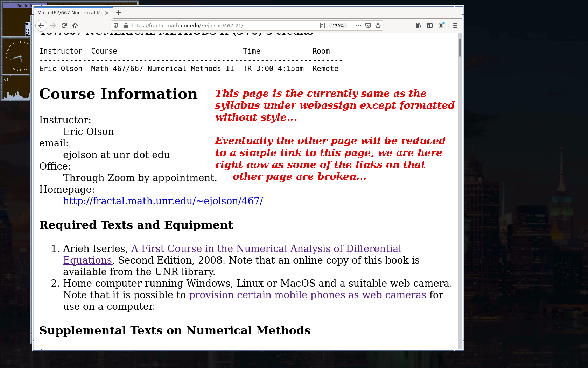Open the Library menu
The height and width of the screenshot is (368, 588).
[418, 25]
